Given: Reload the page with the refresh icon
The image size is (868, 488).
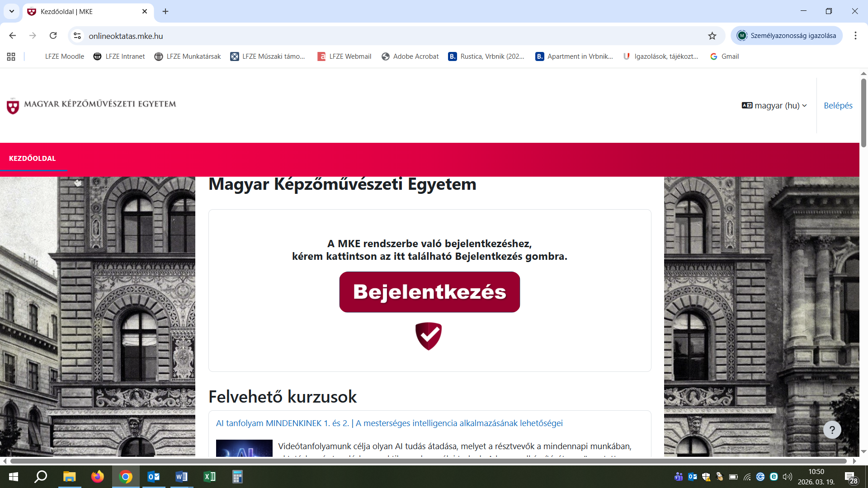Looking at the screenshot, I should click(x=53, y=36).
